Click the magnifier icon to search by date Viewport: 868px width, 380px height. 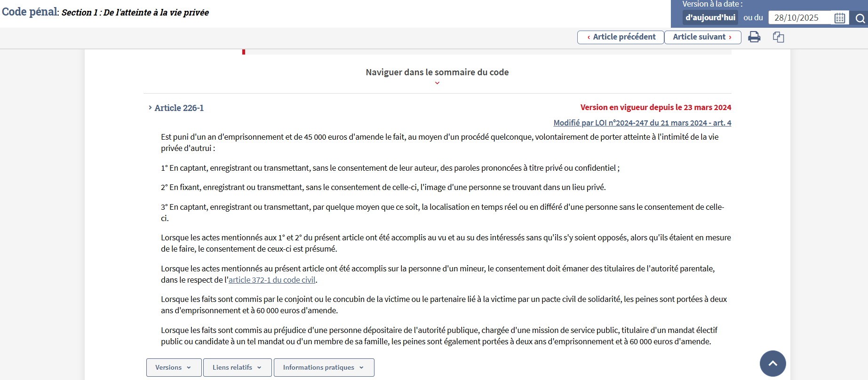click(860, 18)
